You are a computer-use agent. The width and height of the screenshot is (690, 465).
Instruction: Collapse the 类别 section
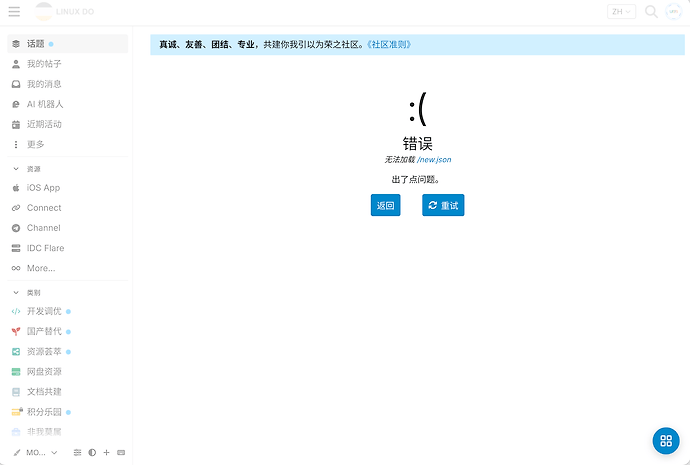tap(27, 293)
